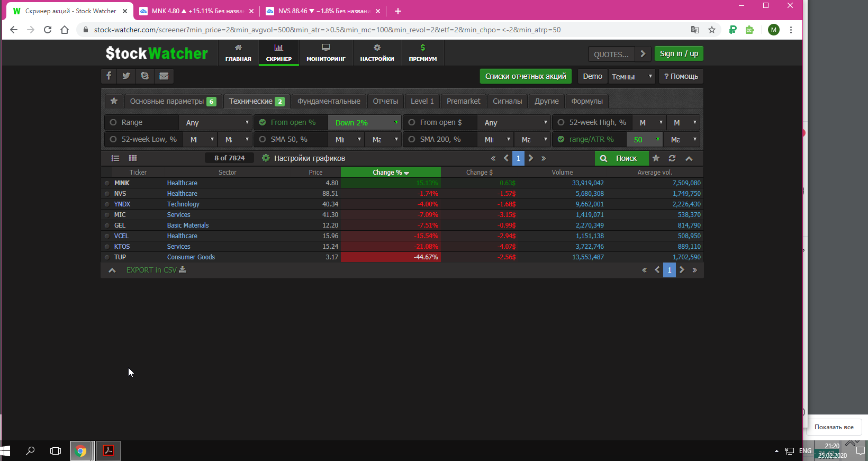Export results via EXPORT in CSV
This screenshot has height=461, width=868.
pyautogui.click(x=156, y=270)
